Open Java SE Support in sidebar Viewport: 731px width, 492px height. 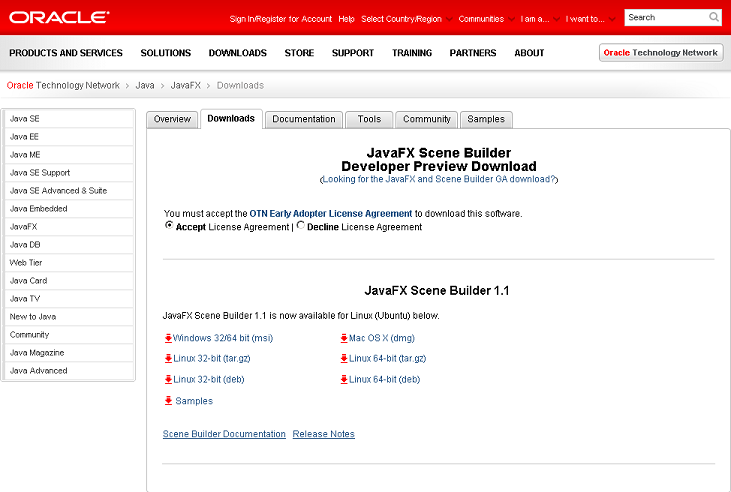[x=69, y=173]
